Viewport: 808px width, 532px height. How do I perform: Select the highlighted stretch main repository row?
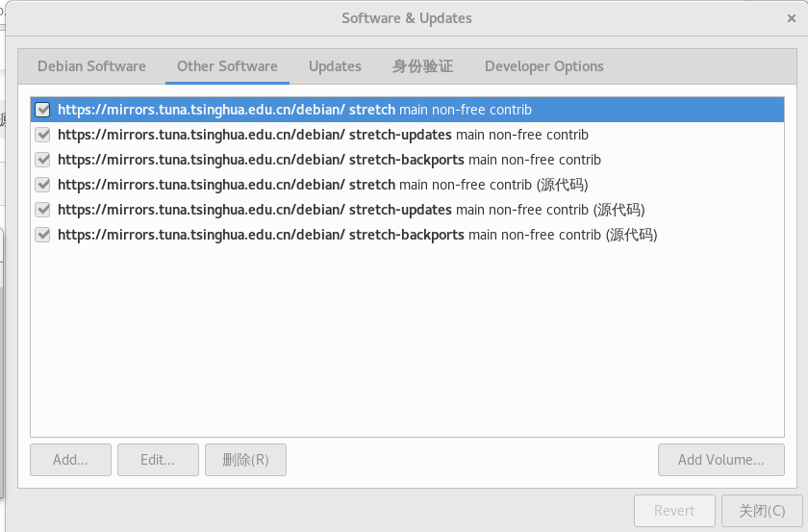pos(407,110)
